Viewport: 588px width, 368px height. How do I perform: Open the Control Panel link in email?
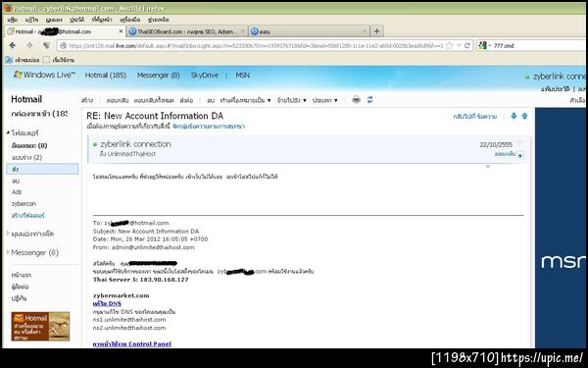click(132, 343)
